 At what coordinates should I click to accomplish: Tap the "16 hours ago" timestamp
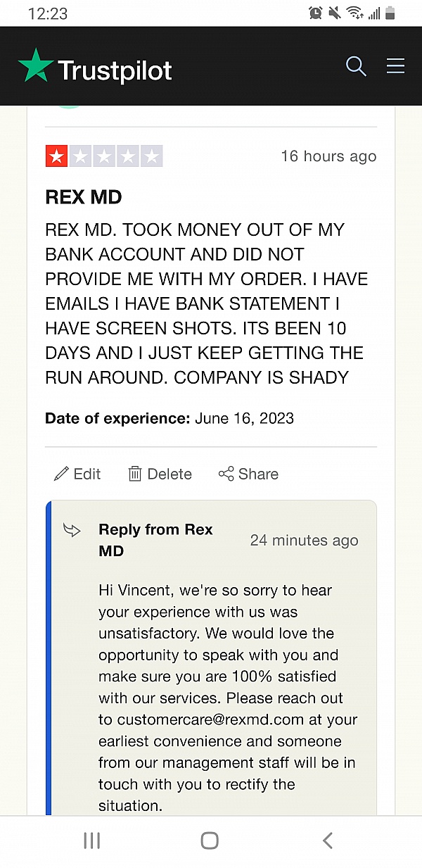click(x=328, y=156)
